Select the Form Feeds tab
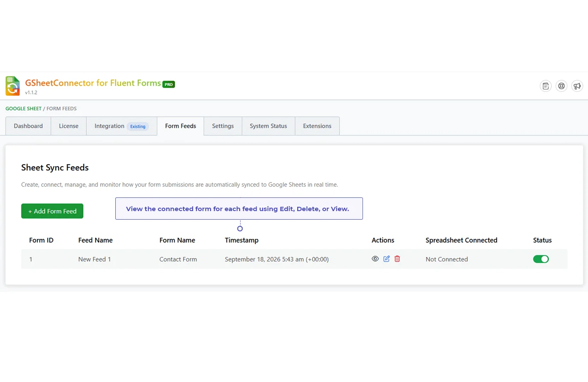 point(181,126)
